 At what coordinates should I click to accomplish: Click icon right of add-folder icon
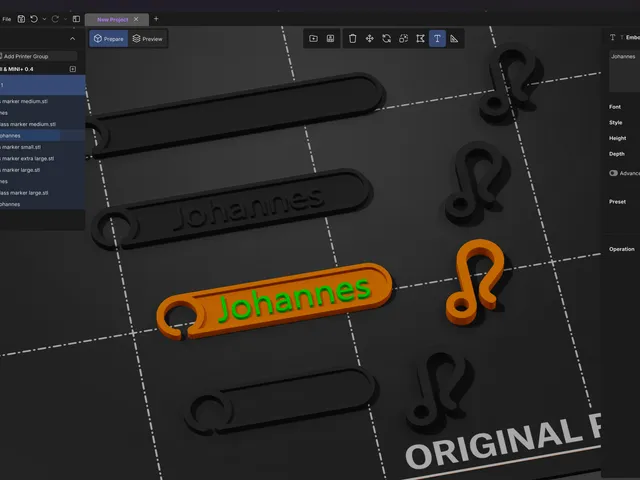coord(330,38)
